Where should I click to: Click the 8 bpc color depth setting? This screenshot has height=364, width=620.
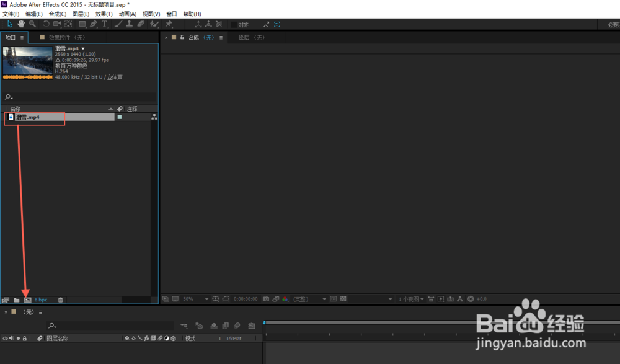[41, 300]
